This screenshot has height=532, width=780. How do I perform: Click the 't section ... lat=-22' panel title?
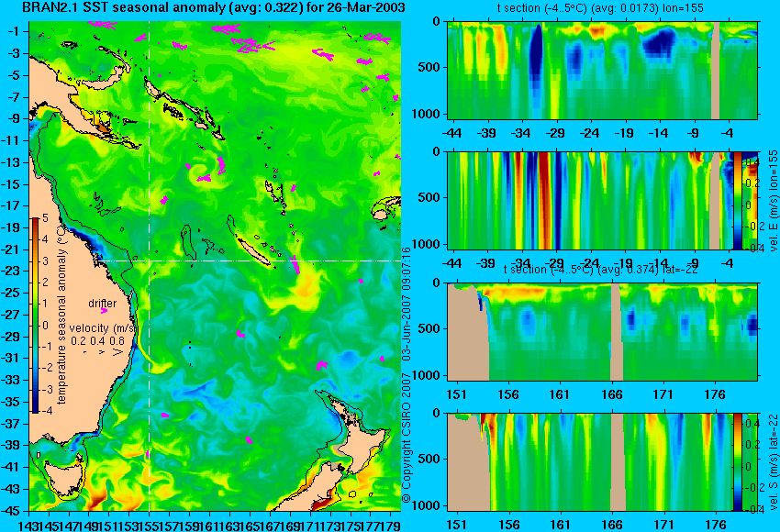coord(600,269)
